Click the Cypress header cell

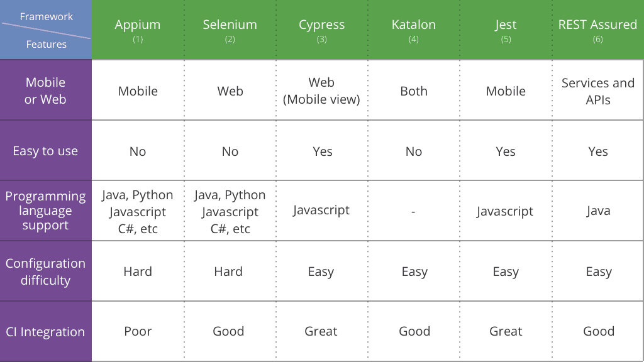(321, 30)
